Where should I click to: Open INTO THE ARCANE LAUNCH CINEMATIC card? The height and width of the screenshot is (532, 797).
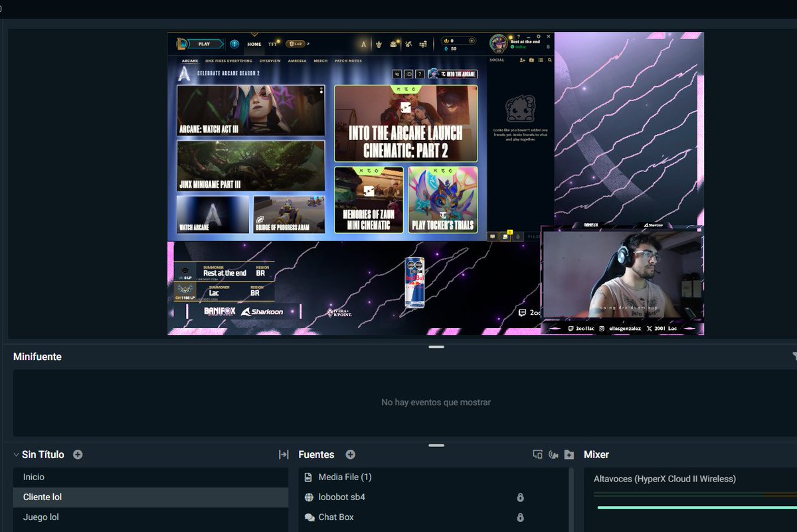coord(406,124)
